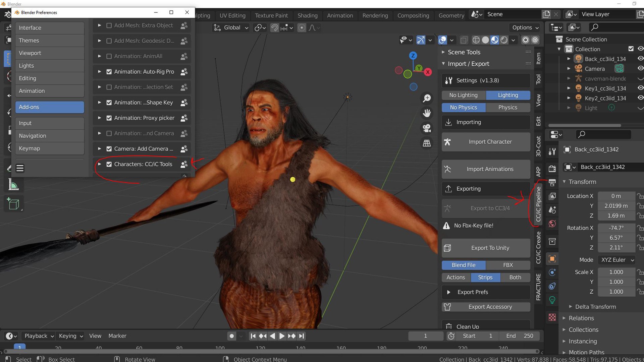Select Add-ons in Preferences sidebar
644x362 pixels.
[x=50, y=107]
